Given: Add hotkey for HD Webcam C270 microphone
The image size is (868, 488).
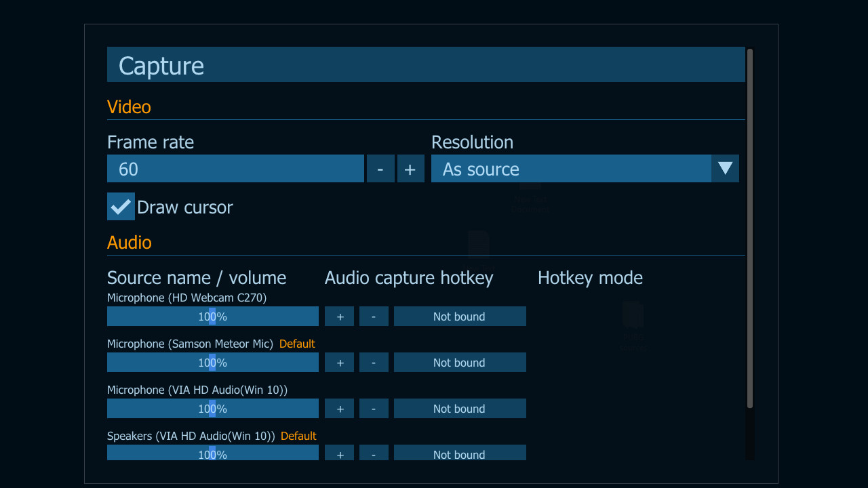Looking at the screenshot, I should pos(340,317).
